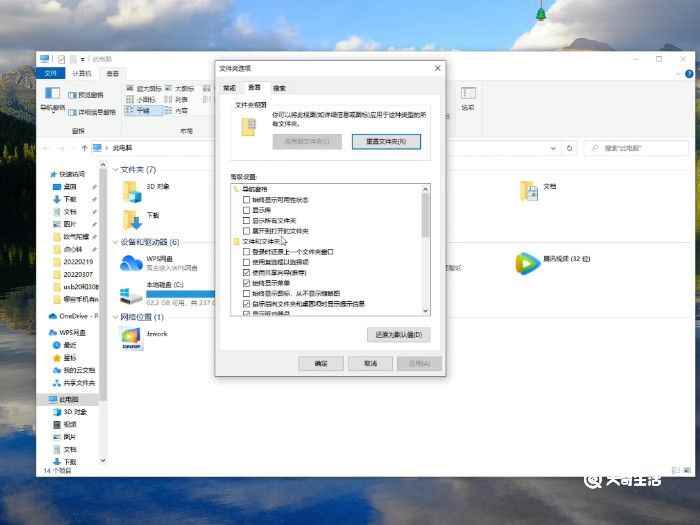700x525 pixels.
Task: Click up arrow of advanced settings list
Action: point(425,189)
